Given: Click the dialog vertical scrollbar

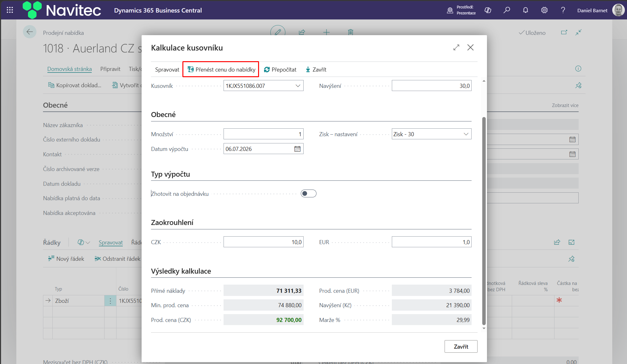Looking at the screenshot, I should [484, 221].
